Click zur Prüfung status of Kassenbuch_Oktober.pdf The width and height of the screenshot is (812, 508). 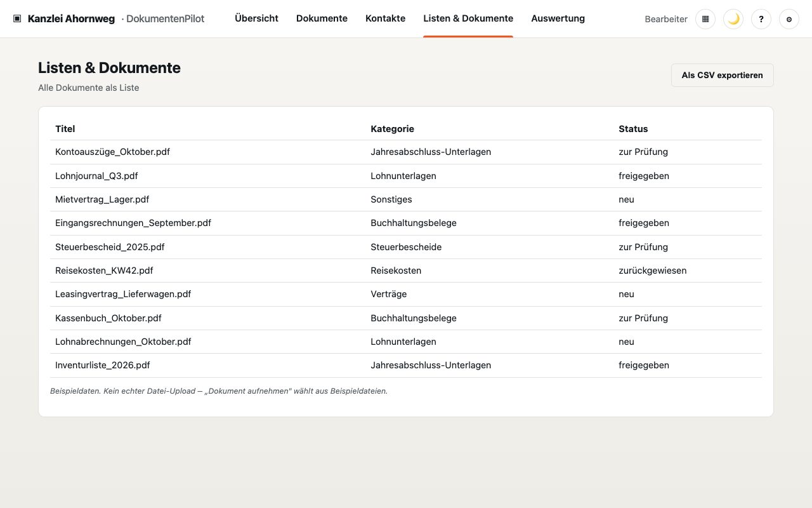(643, 318)
